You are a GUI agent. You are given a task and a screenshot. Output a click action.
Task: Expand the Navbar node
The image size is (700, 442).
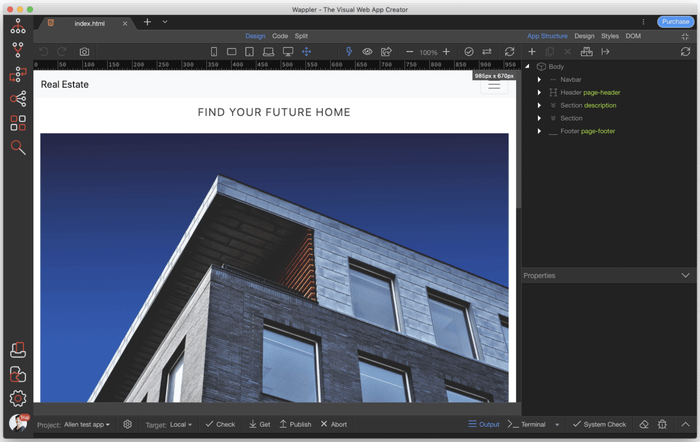[x=539, y=79]
